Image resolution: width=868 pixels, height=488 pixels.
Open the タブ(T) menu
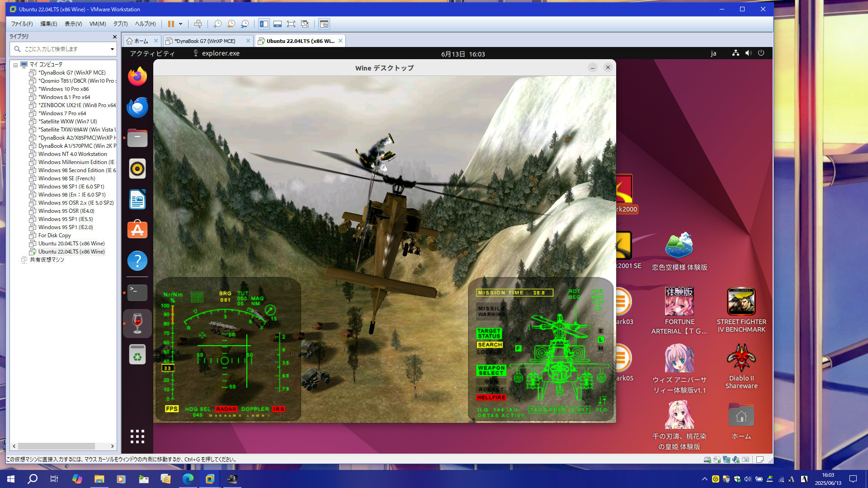(120, 24)
